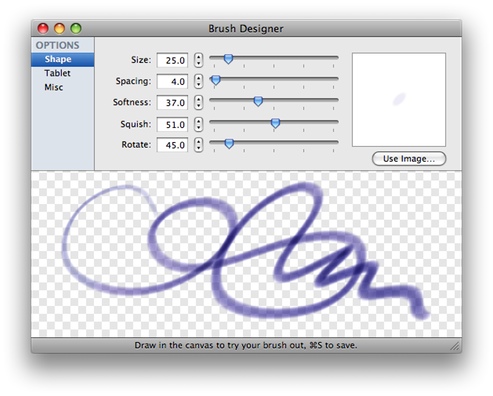Click the Size stepper arrows
The image size is (493, 396).
point(199,60)
